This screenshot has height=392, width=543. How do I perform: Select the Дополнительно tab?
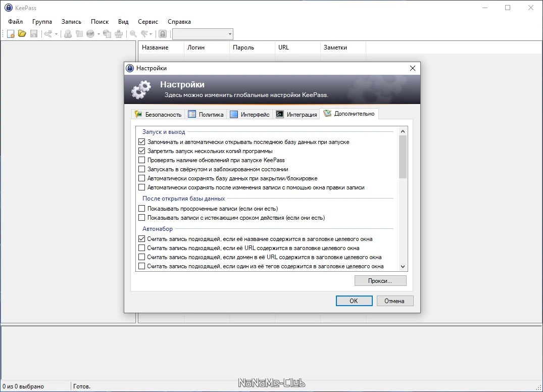(x=349, y=114)
